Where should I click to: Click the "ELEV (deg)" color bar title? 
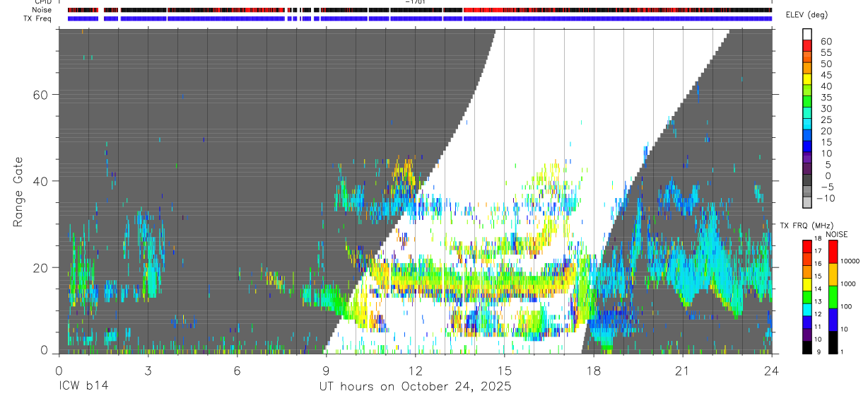point(807,15)
